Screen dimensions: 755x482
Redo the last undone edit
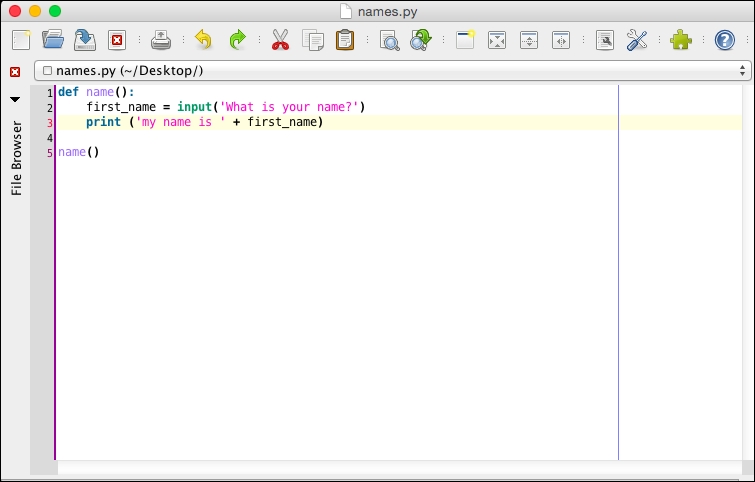click(x=237, y=39)
